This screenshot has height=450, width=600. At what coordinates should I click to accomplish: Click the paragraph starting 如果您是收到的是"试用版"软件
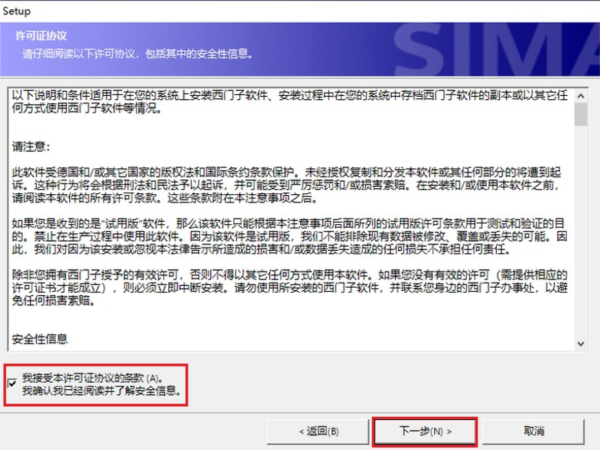click(290, 236)
